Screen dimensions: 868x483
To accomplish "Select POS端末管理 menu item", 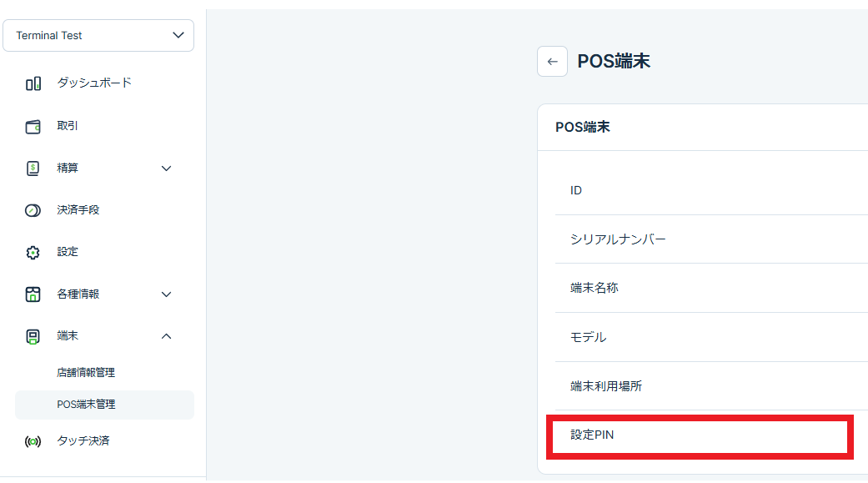I will pyautogui.click(x=86, y=405).
